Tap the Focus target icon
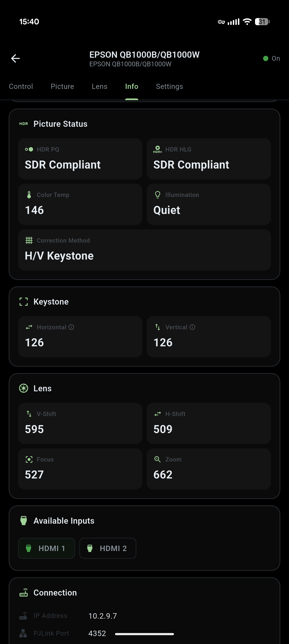289x644 pixels. (x=29, y=460)
